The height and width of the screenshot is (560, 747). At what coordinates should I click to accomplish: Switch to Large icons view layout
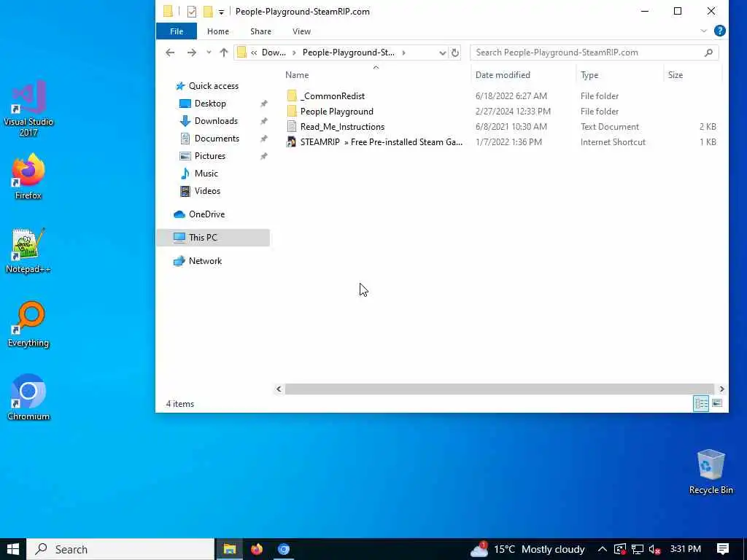click(717, 403)
